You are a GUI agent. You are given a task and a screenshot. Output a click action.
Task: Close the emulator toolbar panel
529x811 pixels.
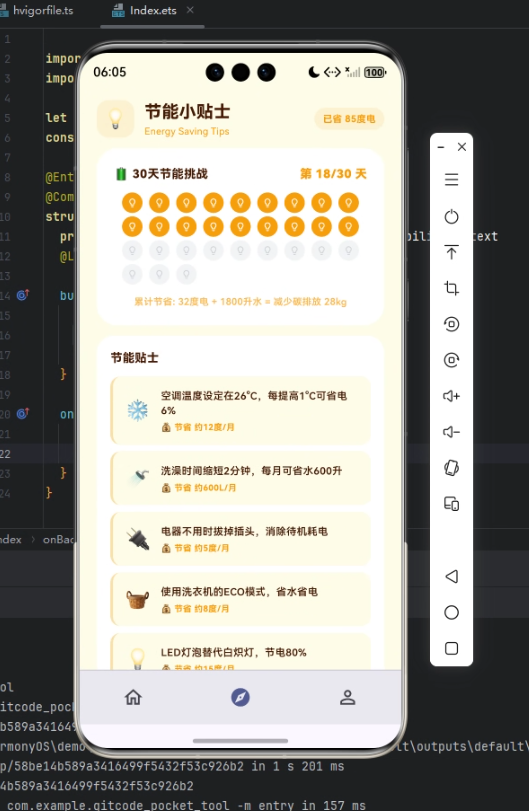click(462, 147)
